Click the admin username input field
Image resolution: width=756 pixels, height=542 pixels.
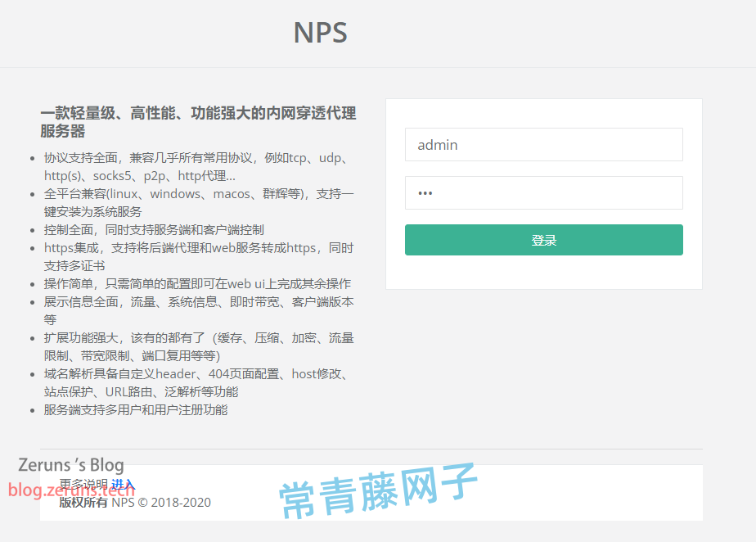tap(543, 144)
